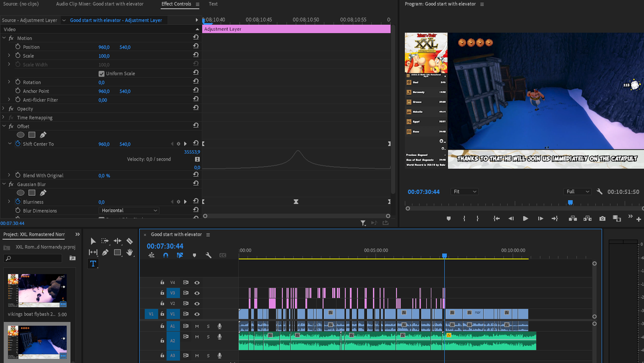Image resolution: width=644 pixels, height=363 pixels.
Task: Select the Razor tool
Action: pos(130,241)
